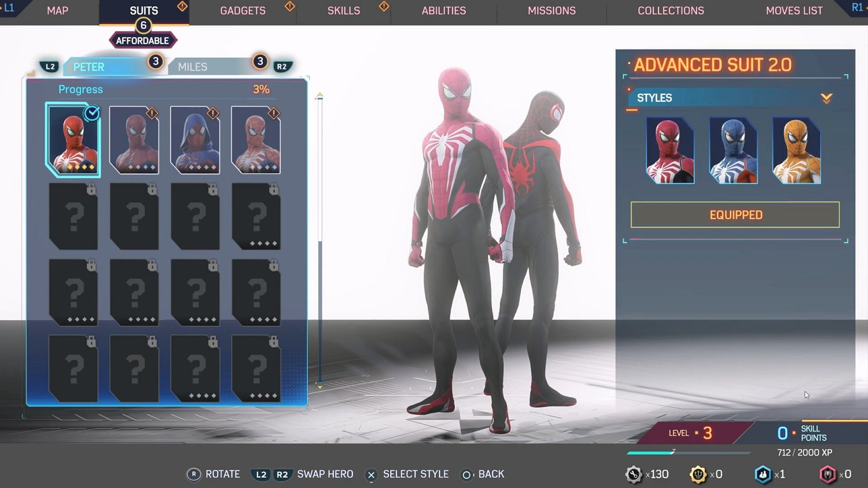Choose the orange style variant icon
The height and width of the screenshot is (488, 868).
coord(796,150)
